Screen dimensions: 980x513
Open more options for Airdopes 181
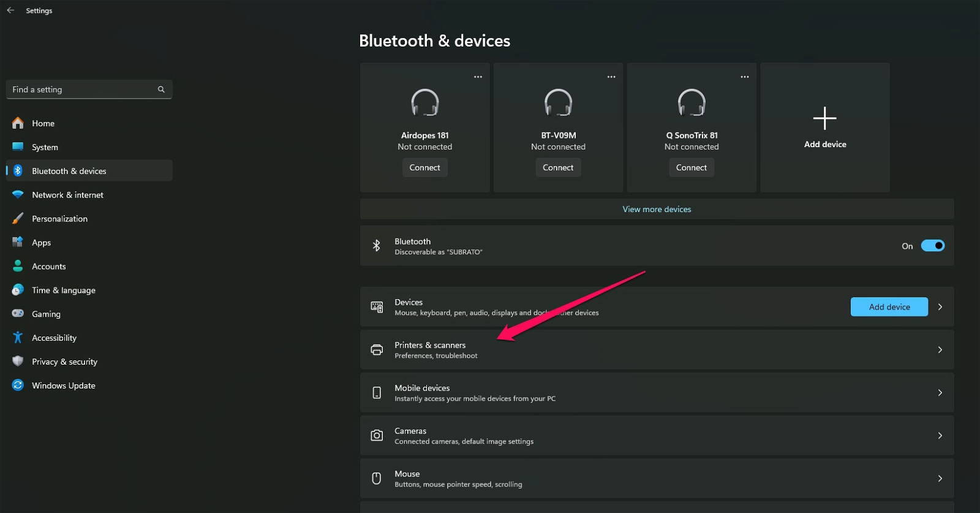pos(478,77)
